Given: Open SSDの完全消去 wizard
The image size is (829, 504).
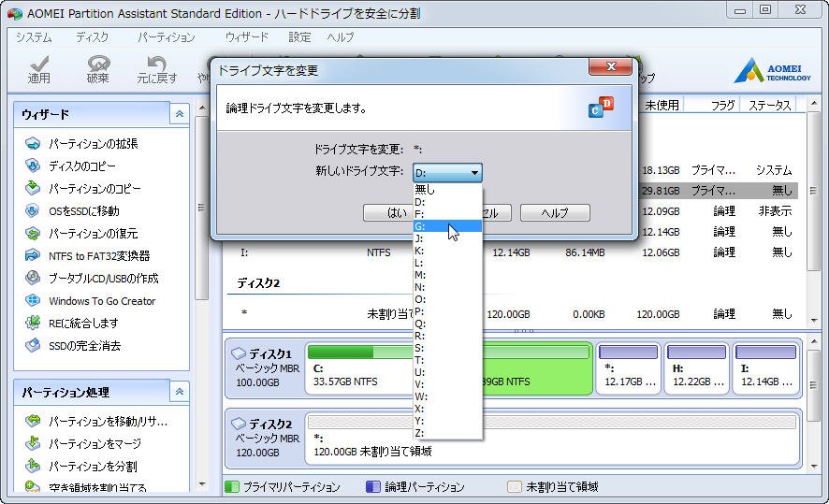Looking at the screenshot, I should click(84, 346).
